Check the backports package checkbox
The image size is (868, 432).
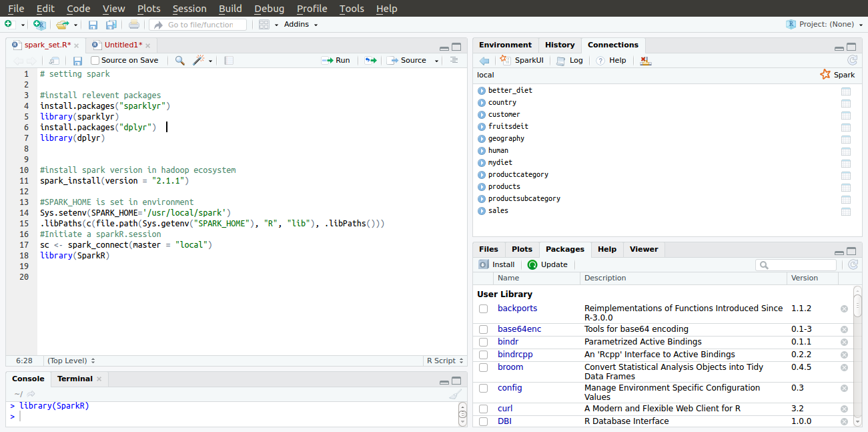pyautogui.click(x=483, y=308)
